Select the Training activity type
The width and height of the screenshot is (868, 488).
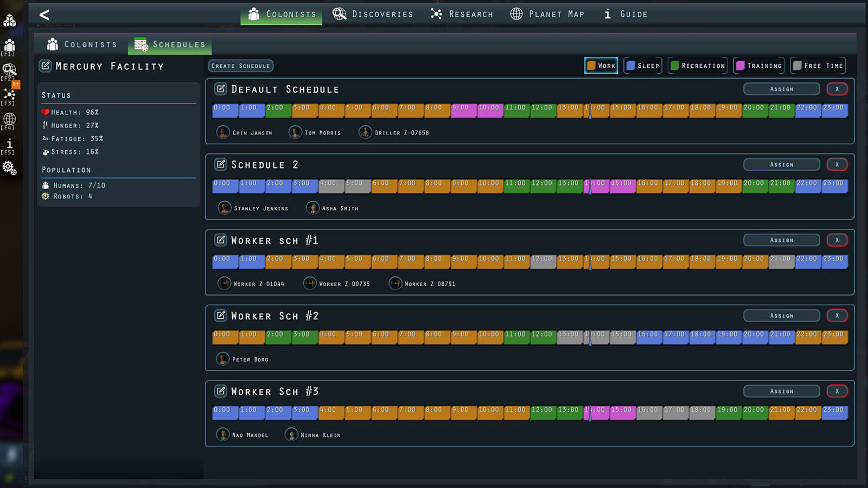pyautogui.click(x=758, y=66)
